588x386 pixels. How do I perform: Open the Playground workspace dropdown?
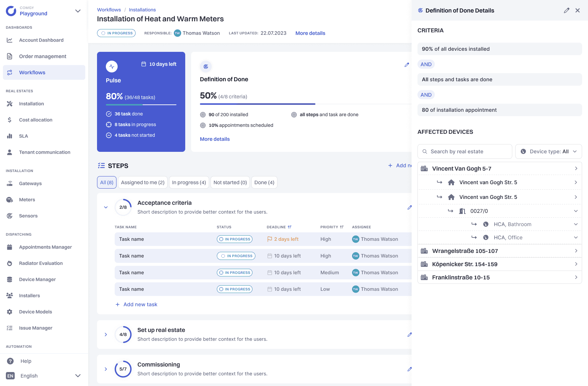78,11
